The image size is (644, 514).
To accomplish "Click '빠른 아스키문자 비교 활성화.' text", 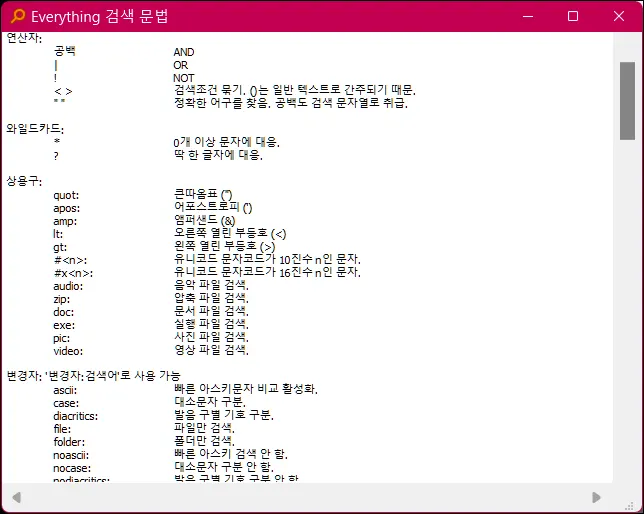I will 246,389.
